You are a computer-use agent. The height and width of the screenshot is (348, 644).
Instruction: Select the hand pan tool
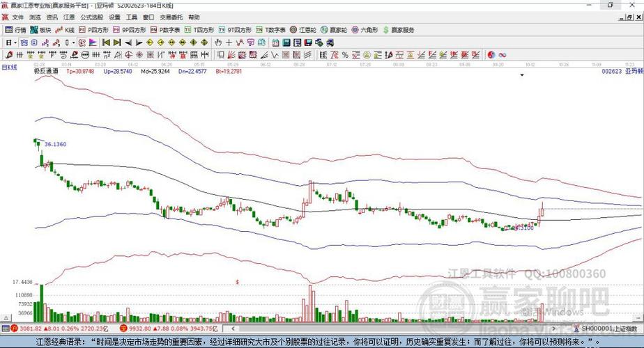tap(218, 42)
